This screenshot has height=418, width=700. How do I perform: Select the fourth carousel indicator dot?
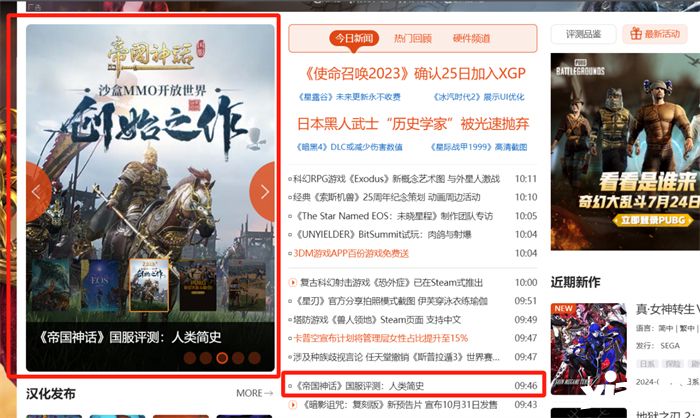(x=238, y=358)
